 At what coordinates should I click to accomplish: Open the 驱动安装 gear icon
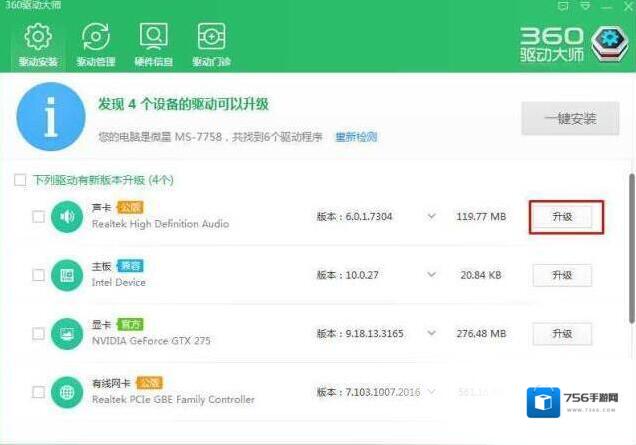[38, 38]
